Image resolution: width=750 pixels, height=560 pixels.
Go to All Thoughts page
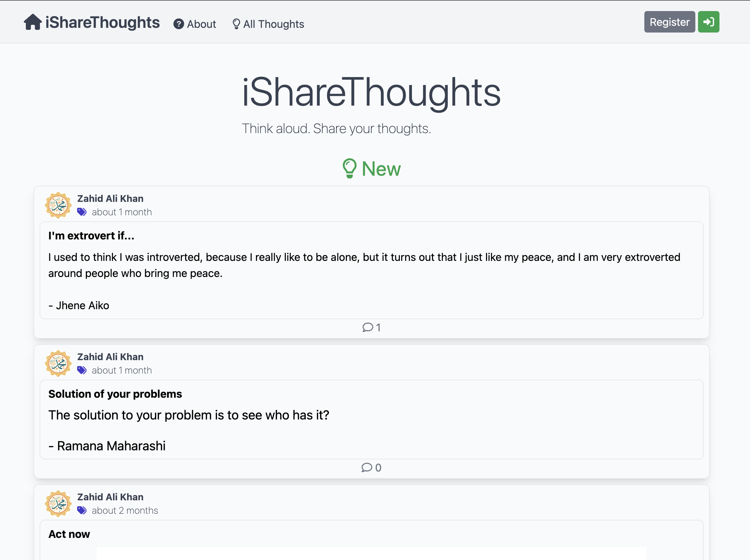(268, 24)
